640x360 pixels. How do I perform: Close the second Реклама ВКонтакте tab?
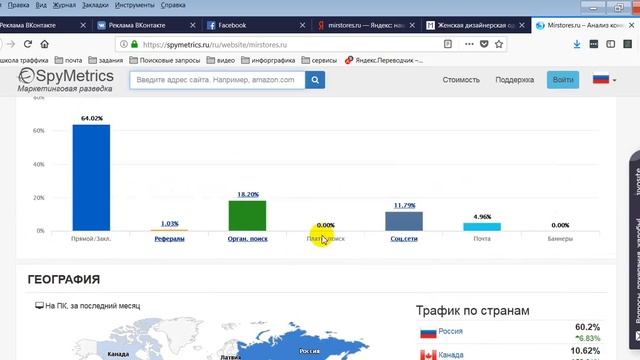point(193,25)
